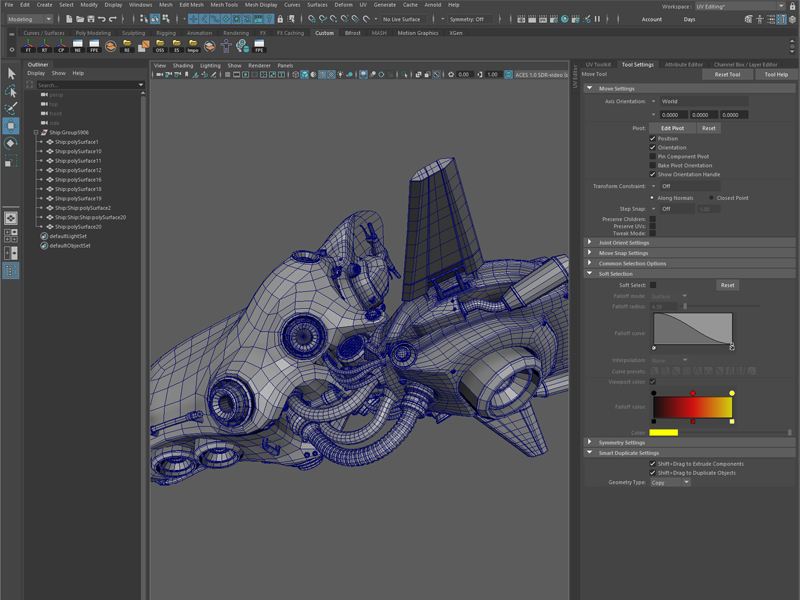The image size is (800, 600).
Task: Expand the Joint Orient Settings section
Action: coord(624,242)
